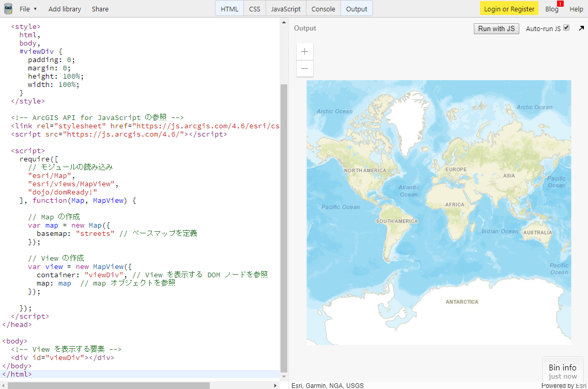
Task: Click the EUROPE label on map
Action: tap(456, 169)
